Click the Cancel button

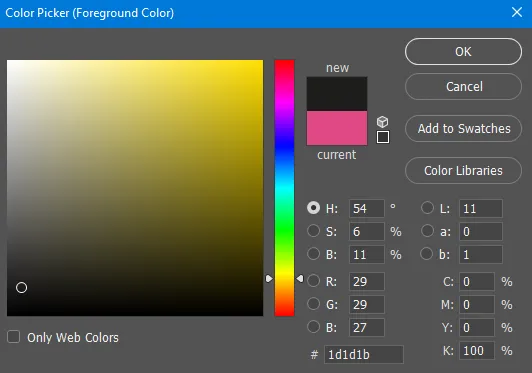point(463,87)
